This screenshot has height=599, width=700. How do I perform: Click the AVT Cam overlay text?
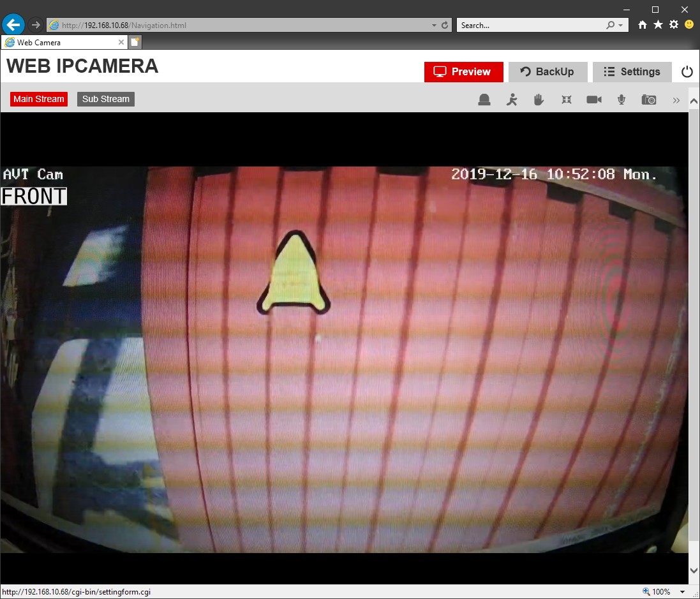(33, 174)
